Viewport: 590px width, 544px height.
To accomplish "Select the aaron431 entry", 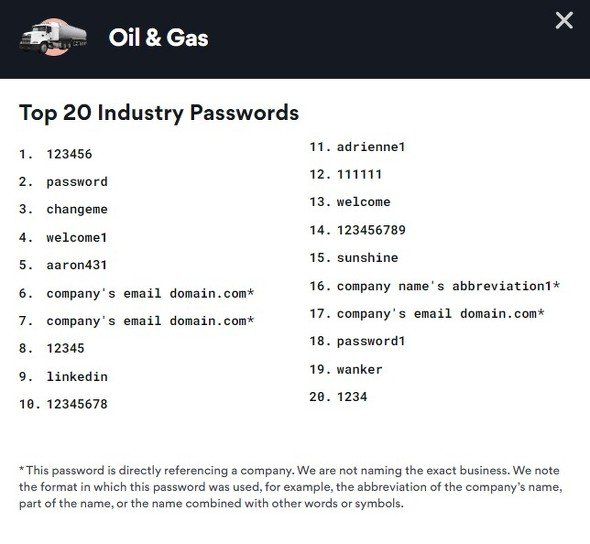I will coord(77,265).
